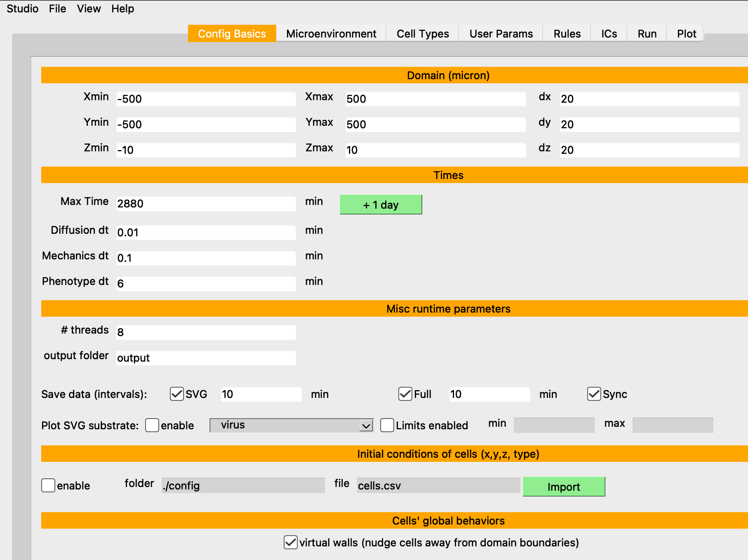
Task: Open the Plot tab
Action: pos(686,33)
